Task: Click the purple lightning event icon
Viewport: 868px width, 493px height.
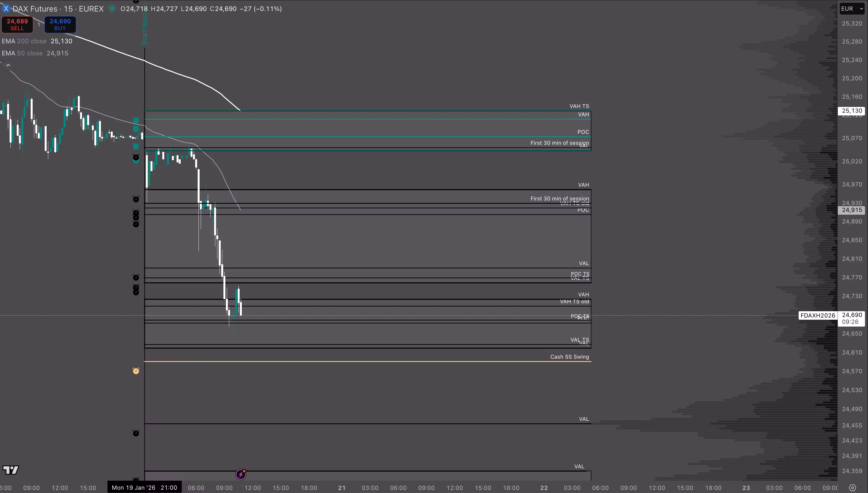Action: [241, 474]
